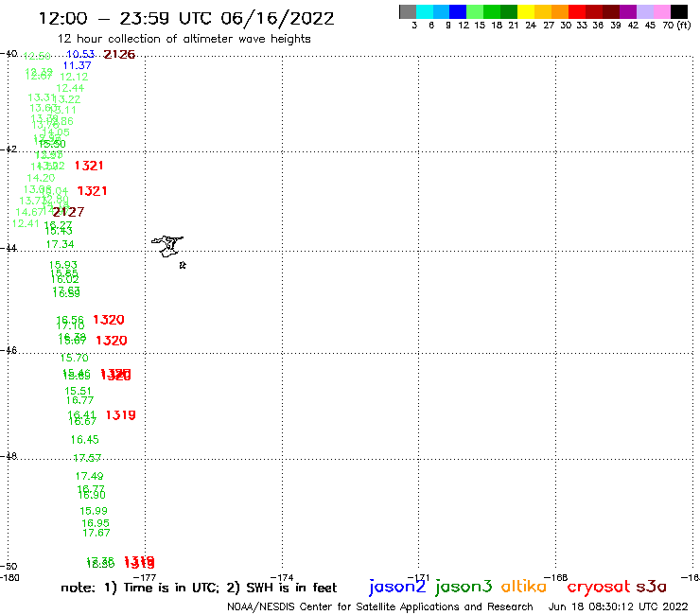Viewport: 700px width, 615px height.
Task: Select the green reading 12.12
Action: (74, 77)
